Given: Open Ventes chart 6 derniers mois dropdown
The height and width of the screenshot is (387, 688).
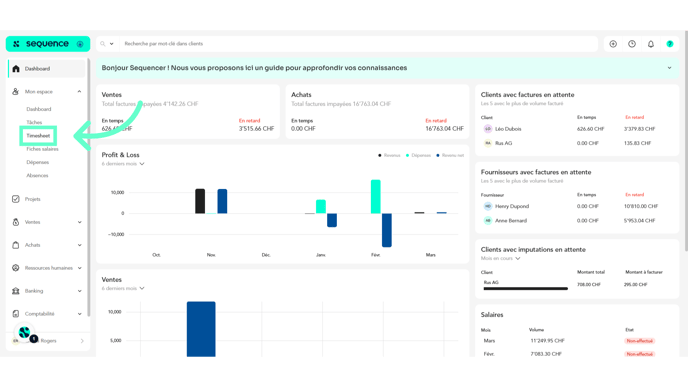Looking at the screenshot, I should pos(123,288).
